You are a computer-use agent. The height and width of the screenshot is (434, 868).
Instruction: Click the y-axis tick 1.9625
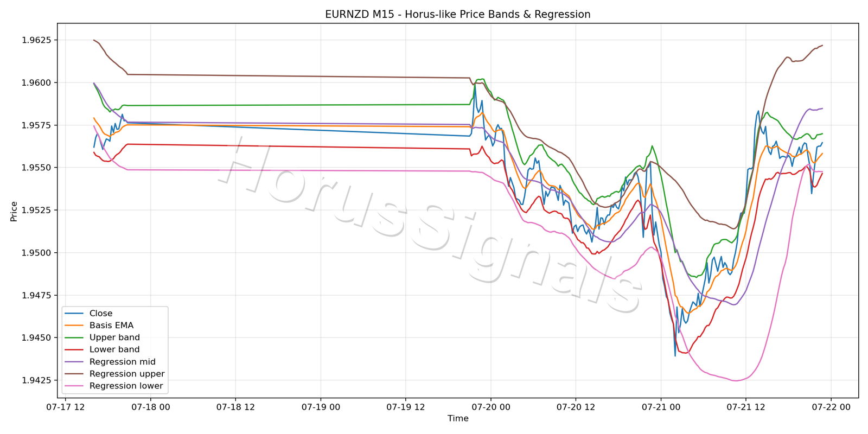click(36, 40)
